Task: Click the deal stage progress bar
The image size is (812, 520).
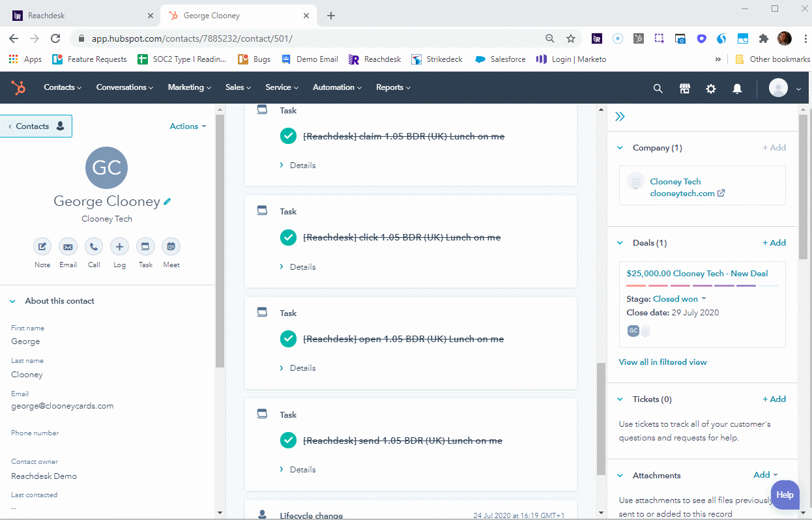Action: [x=702, y=286]
